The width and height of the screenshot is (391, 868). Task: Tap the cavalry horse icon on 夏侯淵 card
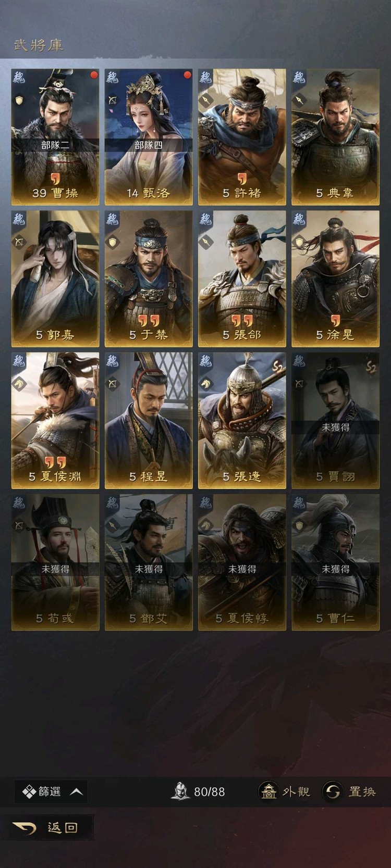tap(19, 384)
